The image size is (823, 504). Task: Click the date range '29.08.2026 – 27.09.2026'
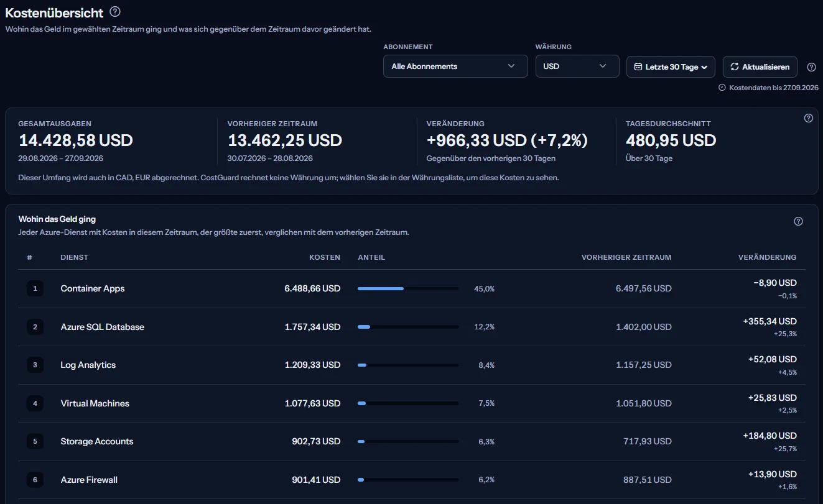[61, 158]
